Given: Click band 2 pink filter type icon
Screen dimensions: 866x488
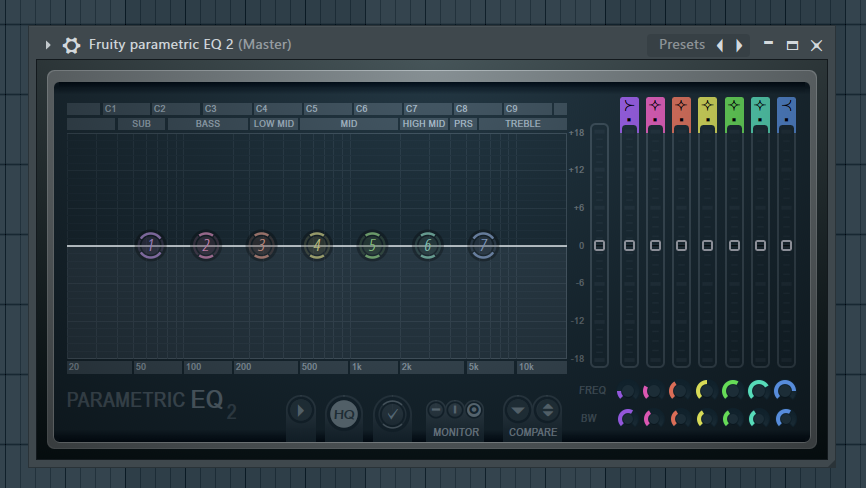Looking at the screenshot, I should click(655, 105).
